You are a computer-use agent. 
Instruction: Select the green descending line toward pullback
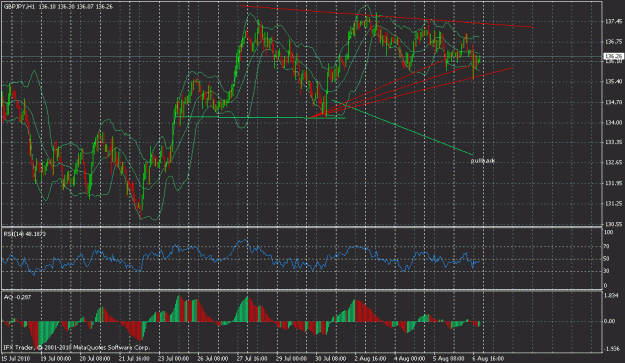(403, 128)
